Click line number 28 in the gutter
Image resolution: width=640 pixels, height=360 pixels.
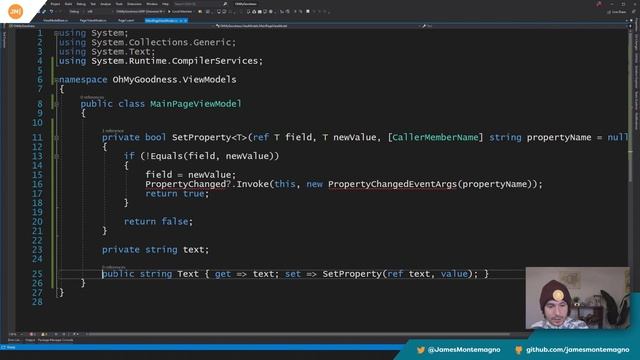coord(37,302)
